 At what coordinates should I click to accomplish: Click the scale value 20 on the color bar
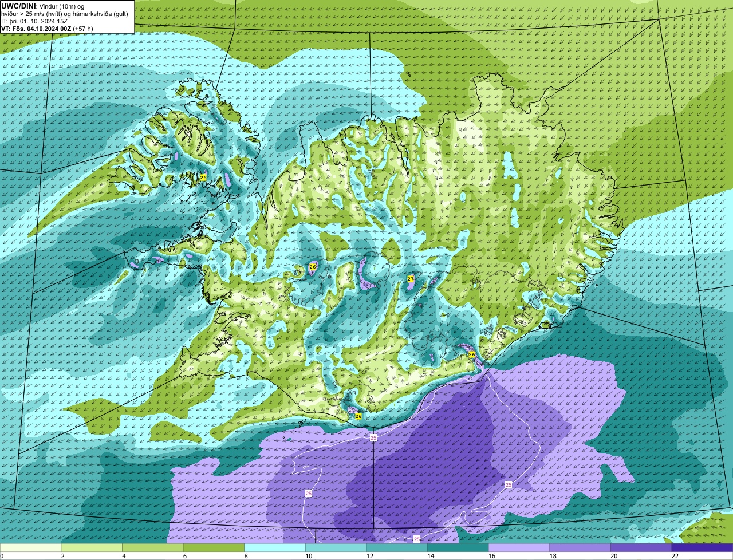pos(613,556)
